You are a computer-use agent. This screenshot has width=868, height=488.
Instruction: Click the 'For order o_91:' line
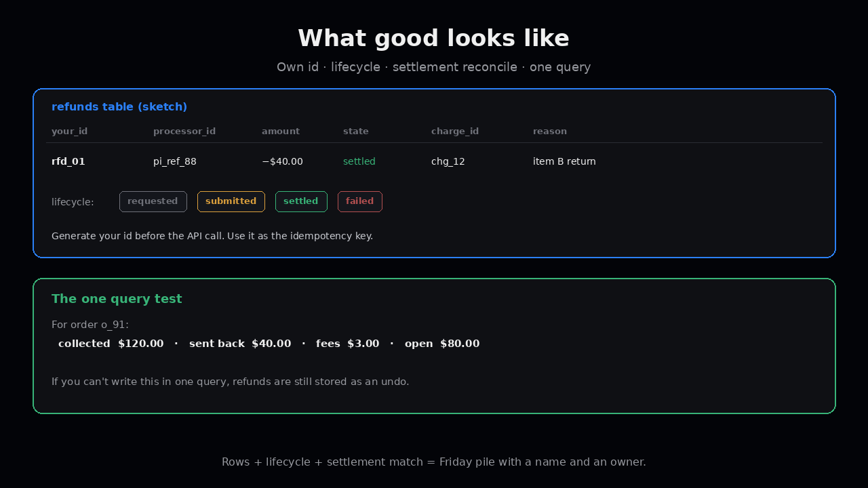pos(90,325)
